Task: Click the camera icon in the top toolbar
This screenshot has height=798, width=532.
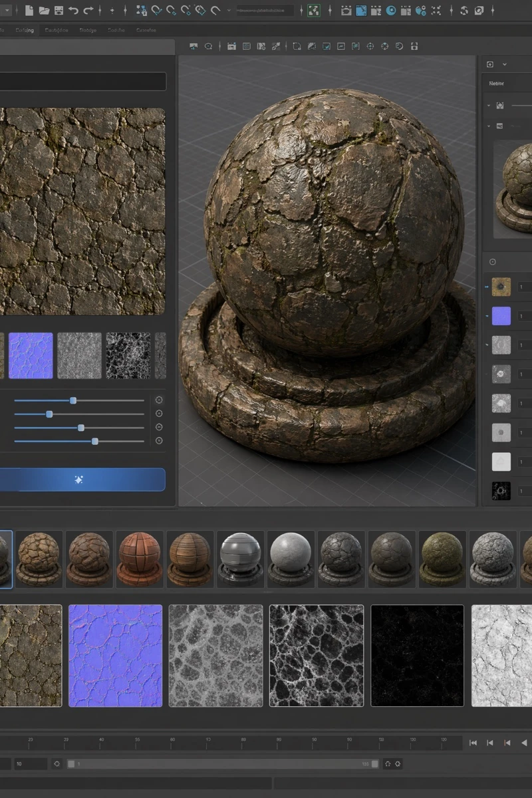Action: pos(346,11)
